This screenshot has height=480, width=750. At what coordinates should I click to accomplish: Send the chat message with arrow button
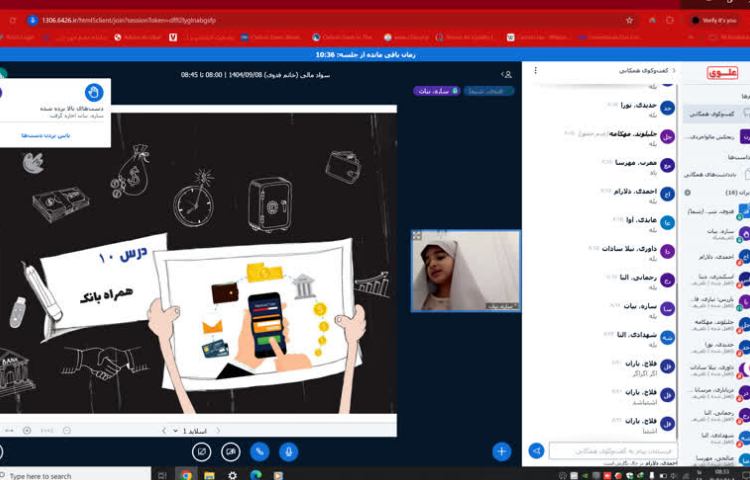[x=536, y=451]
